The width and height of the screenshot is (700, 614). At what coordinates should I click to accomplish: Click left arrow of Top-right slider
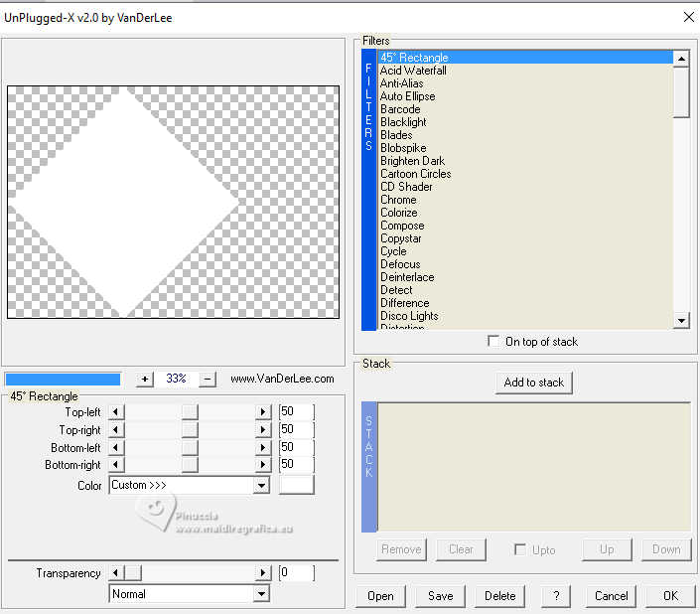[116, 429]
